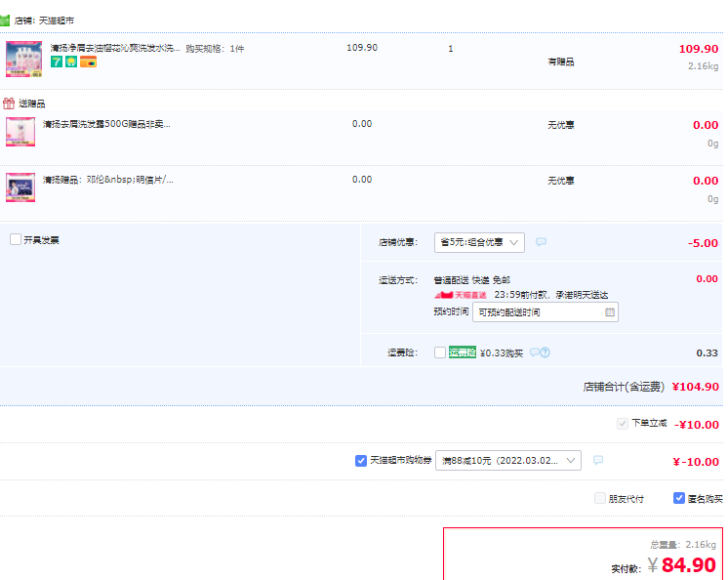Open the 邓伦 postcard gift thumbnail
The width and height of the screenshot is (728, 580).
(x=20, y=187)
